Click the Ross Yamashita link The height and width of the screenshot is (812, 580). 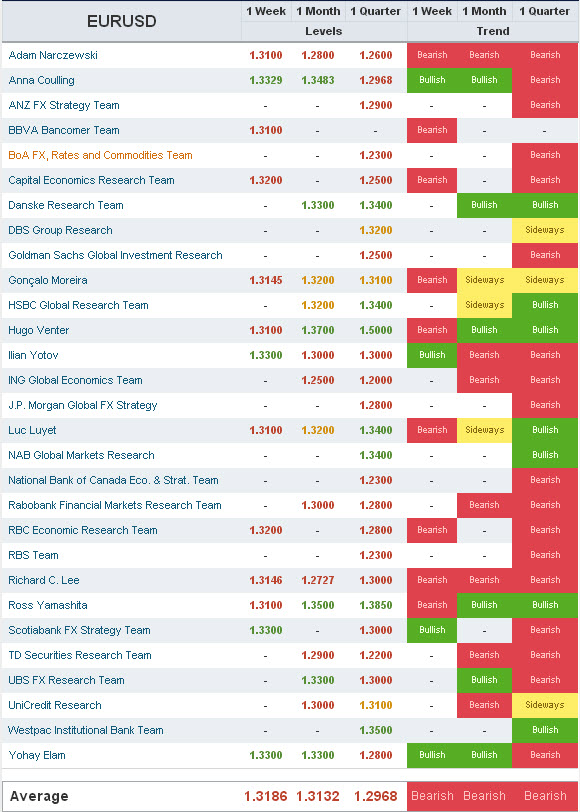coord(48,605)
